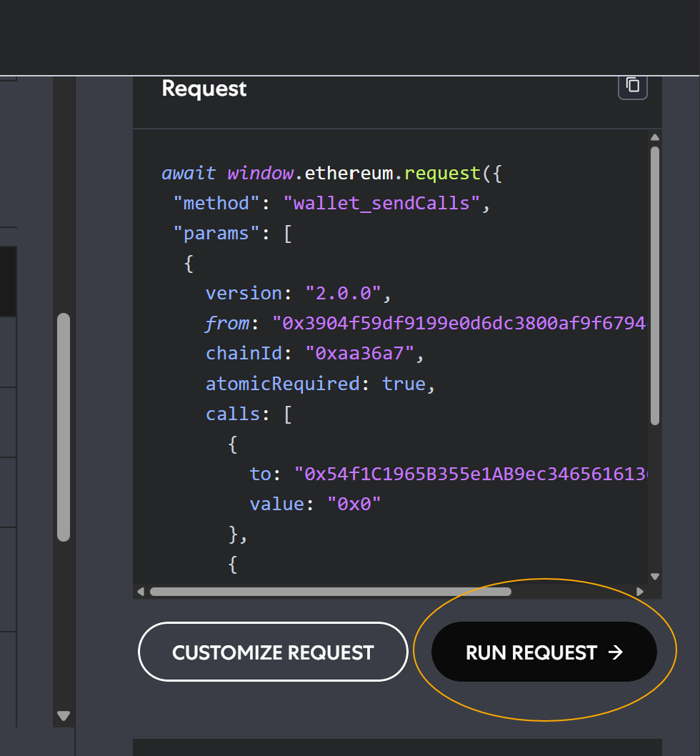Copy the request code with the clipboard icon
The width and height of the screenshot is (700, 756).
[x=633, y=86]
